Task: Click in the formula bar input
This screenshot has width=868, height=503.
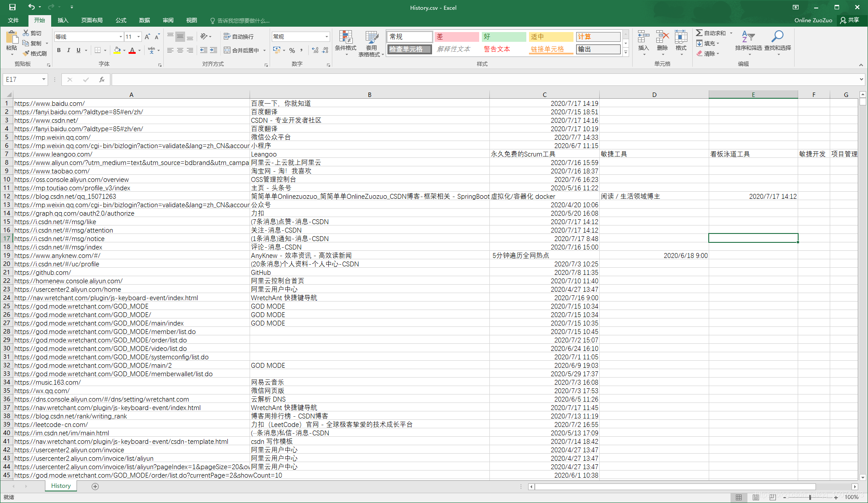Action: (484, 79)
